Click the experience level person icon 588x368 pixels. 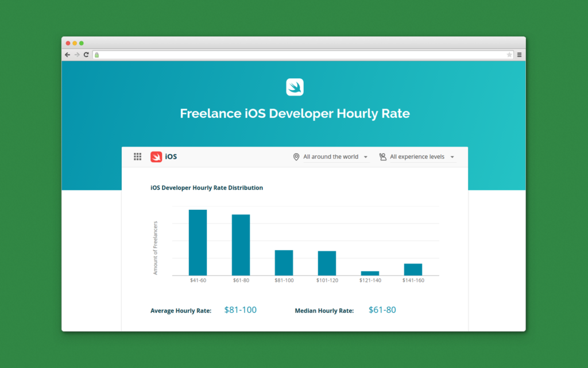point(382,157)
